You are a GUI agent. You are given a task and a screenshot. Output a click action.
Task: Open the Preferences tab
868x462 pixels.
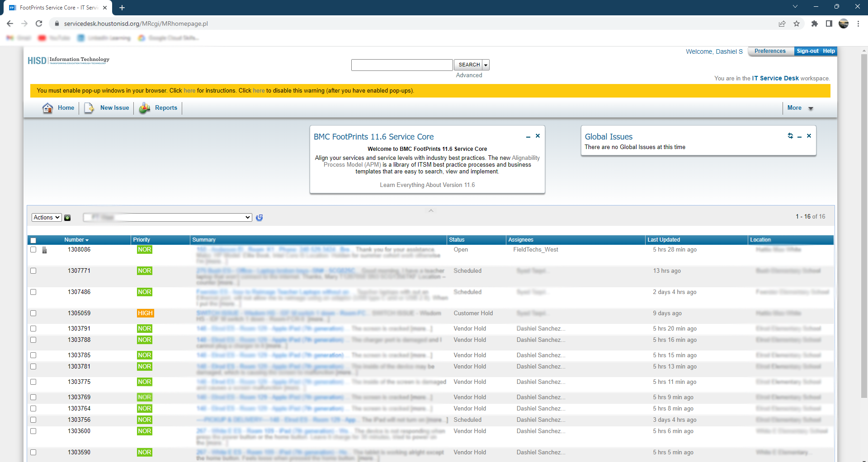[770, 51]
